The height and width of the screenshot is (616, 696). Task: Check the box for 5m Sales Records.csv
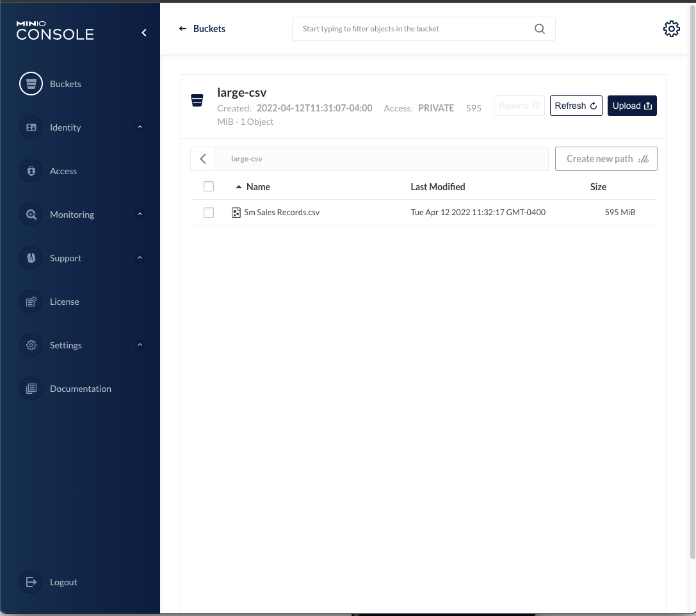(209, 213)
